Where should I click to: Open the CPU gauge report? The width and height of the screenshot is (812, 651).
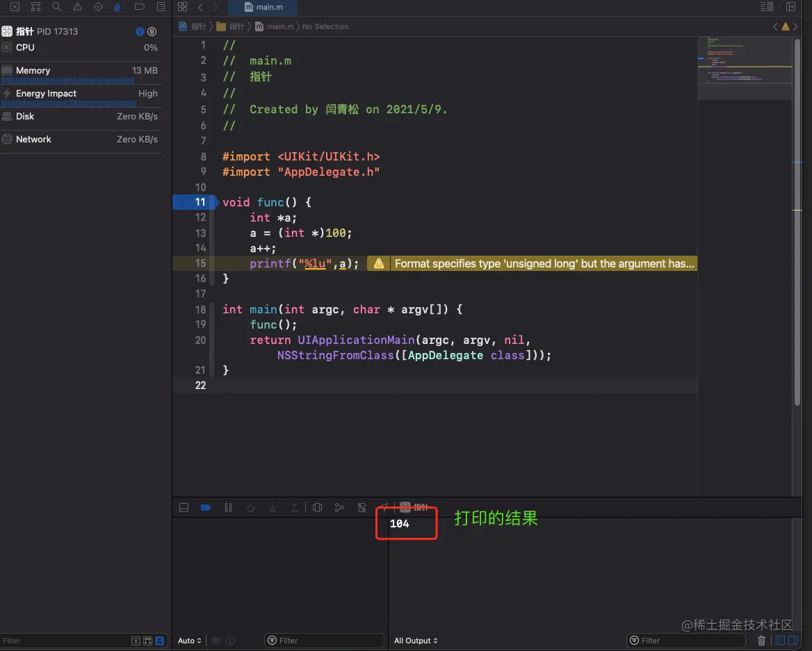tap(81, 48)
